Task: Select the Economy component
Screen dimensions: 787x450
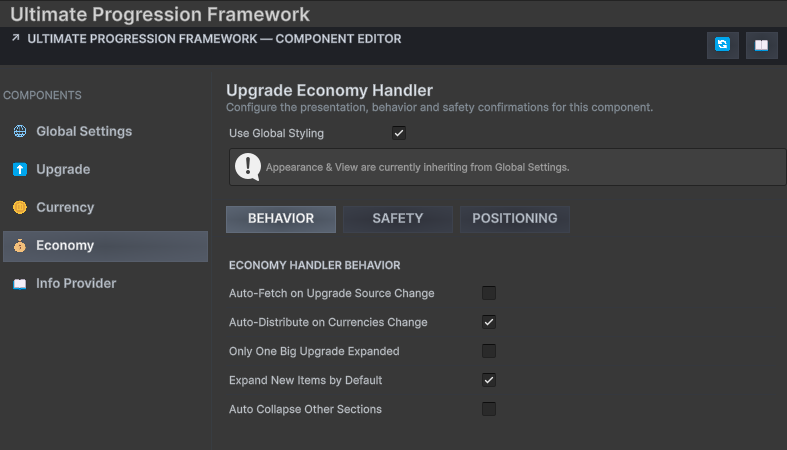Action: click(105, 246)
